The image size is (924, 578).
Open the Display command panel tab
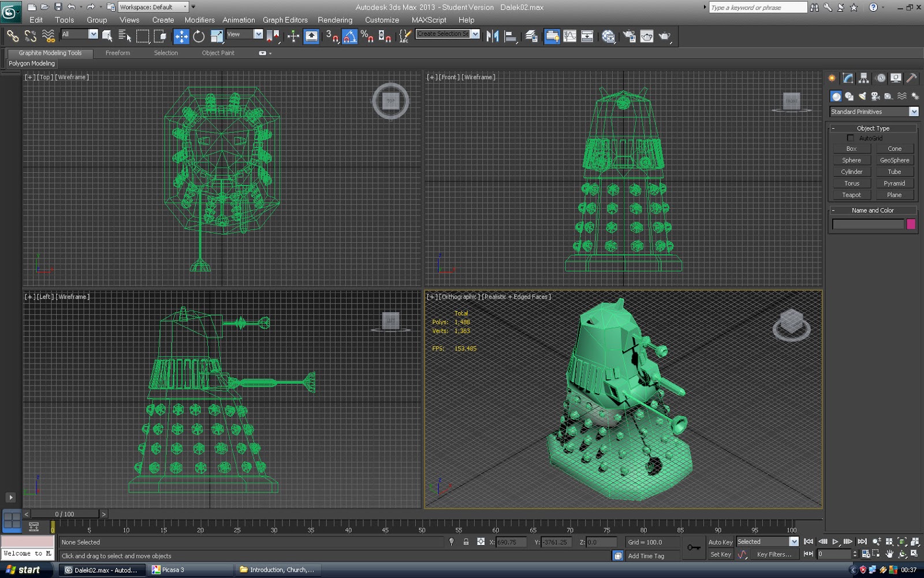(896, 78)
